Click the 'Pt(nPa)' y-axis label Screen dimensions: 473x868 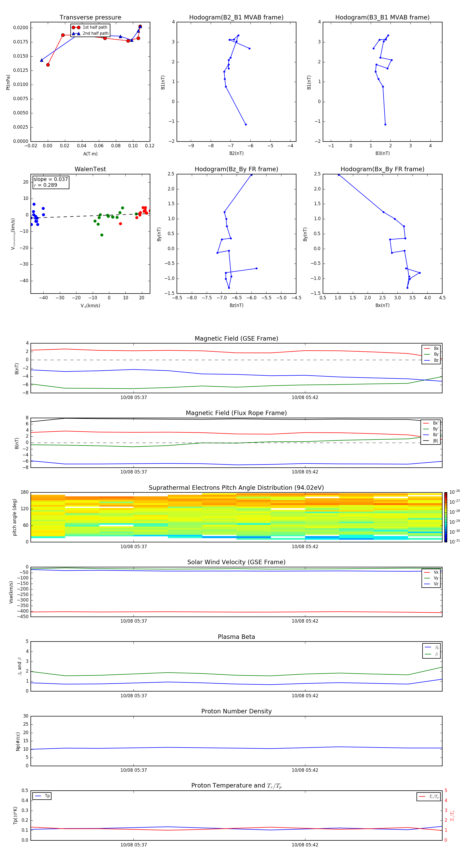tap(8, 82)
